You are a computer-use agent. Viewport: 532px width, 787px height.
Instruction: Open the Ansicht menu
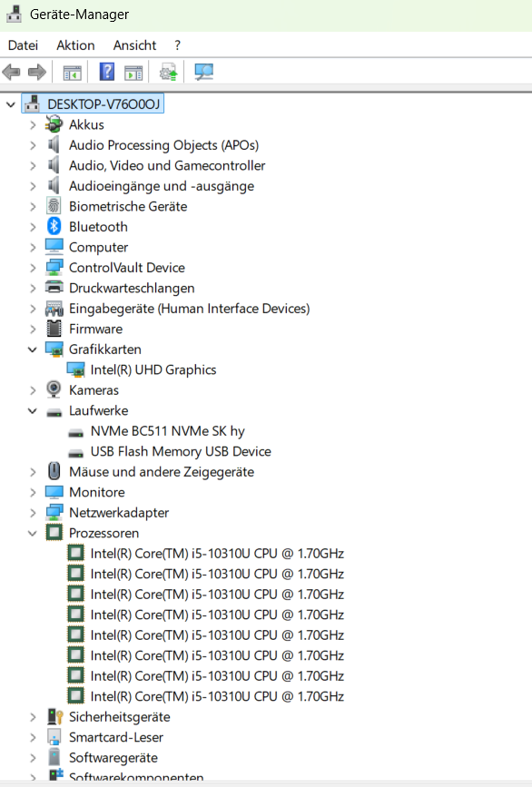(x=134, y=45)
